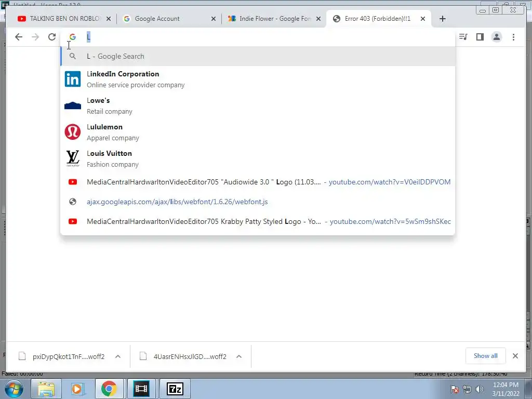Click the volume speaker tray icon
The height and width of the screenshot is (399, 532).
click(480, 389)
